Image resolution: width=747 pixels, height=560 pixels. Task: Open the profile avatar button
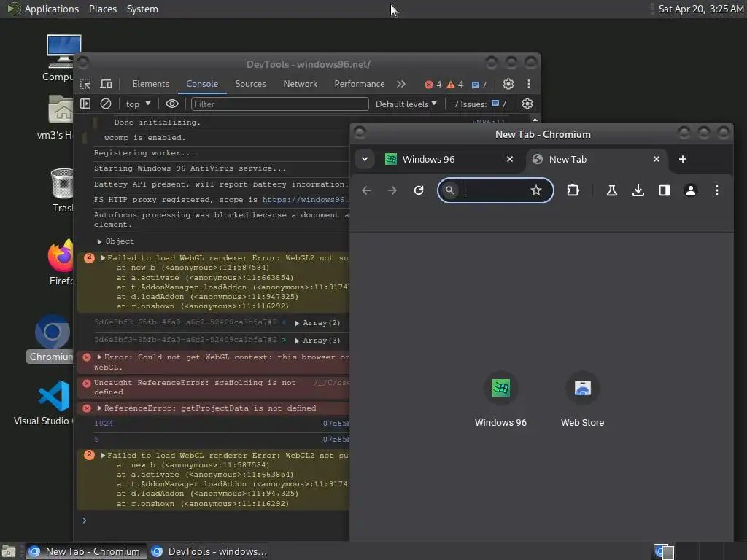[x=690, y=190]
